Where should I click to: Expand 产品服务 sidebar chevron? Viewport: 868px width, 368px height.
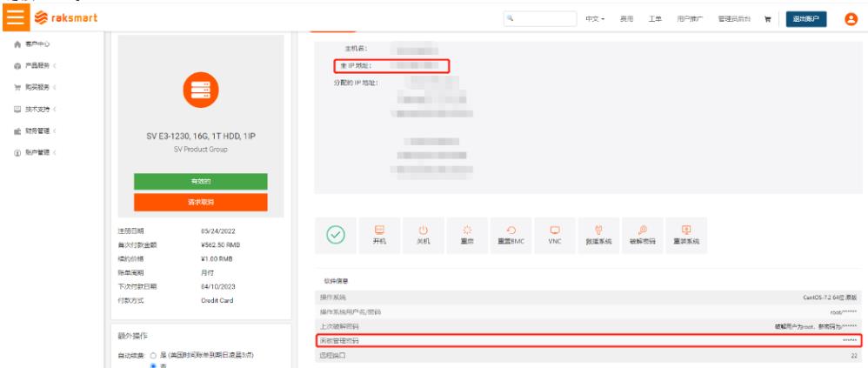click(x=54, y=65)
